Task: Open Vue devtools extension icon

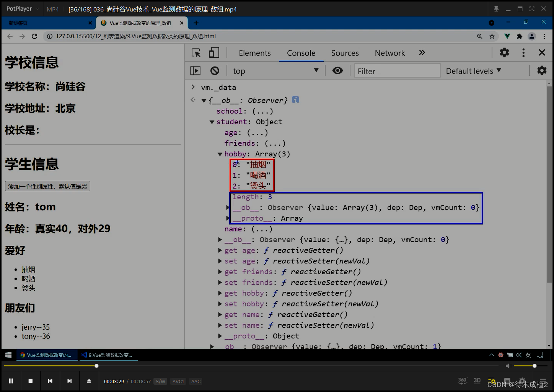Action: click(507, 36)
